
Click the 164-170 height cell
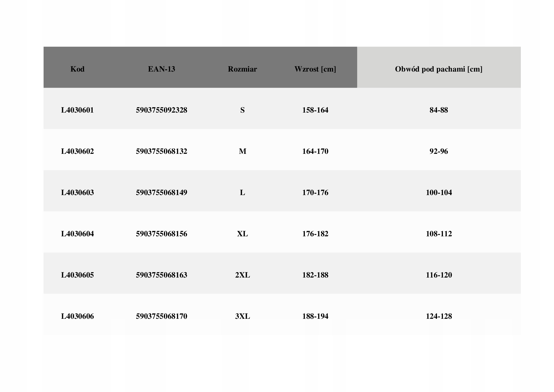(x=315, y=151)
